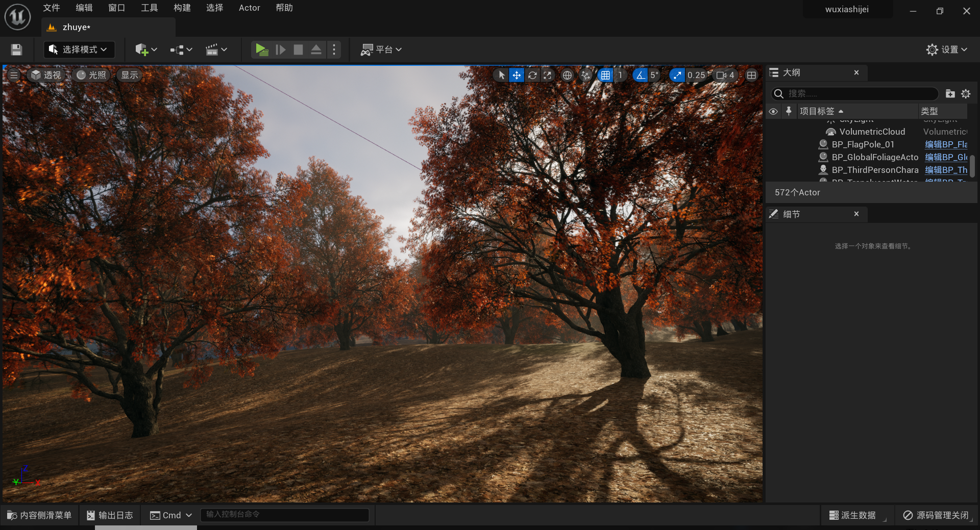The height and width of the screenshot is (530, 980).
Task: Open the 显示 show flags menu
Action: [x=130, y=75]
